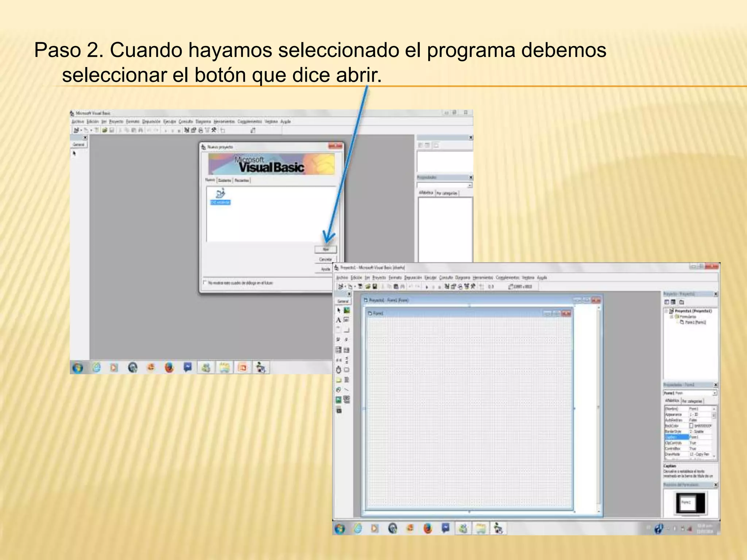Select the BorderStyle property row

click(688, 431)
